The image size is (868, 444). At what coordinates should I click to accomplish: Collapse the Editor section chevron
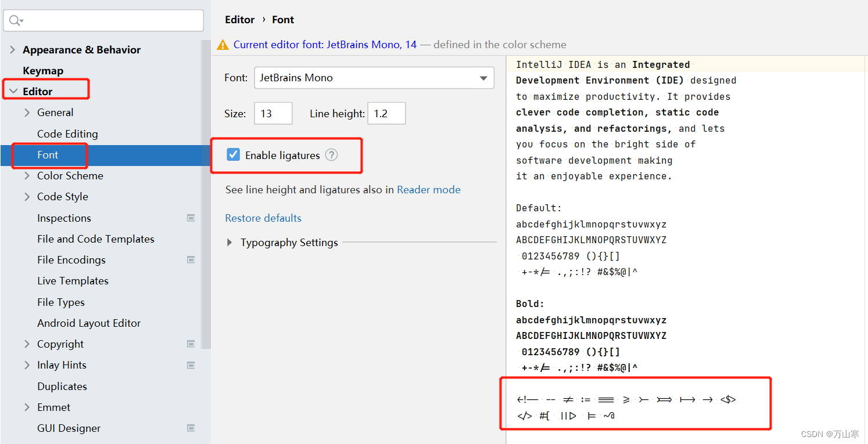(x=13, y=92)
